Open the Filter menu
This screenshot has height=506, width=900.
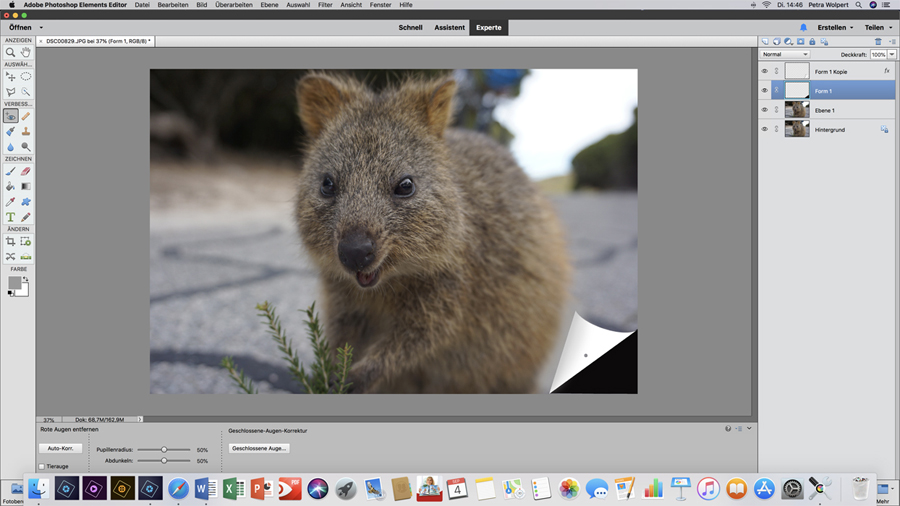pos(325,5)
